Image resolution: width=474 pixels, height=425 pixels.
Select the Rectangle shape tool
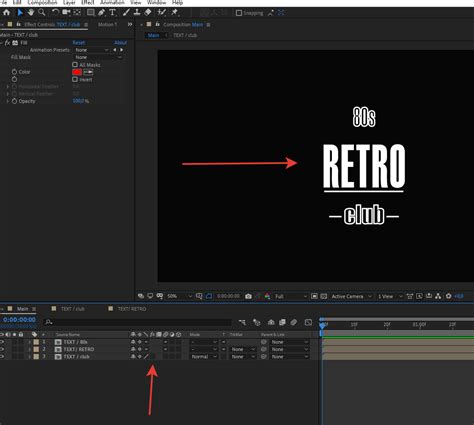point(90,13)
